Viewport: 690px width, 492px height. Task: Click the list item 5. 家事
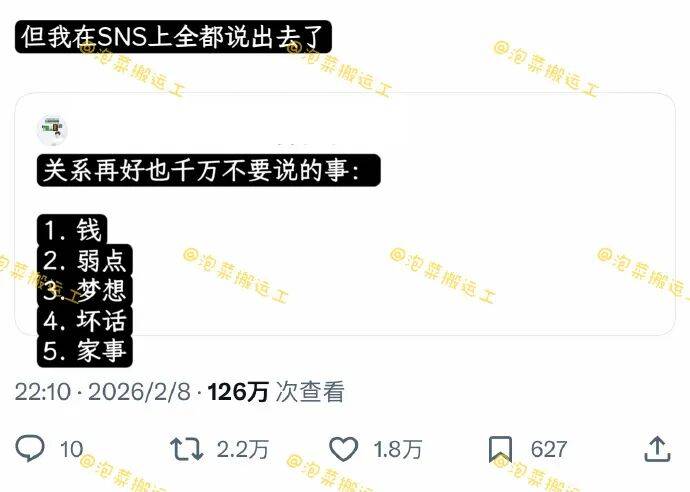coord(84,351)
